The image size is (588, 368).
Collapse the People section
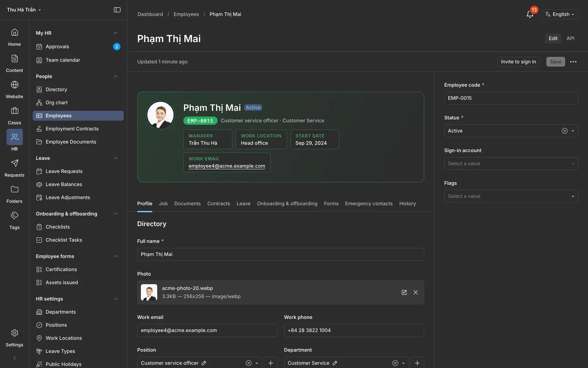pyautogui.click(x=115, y=77)
